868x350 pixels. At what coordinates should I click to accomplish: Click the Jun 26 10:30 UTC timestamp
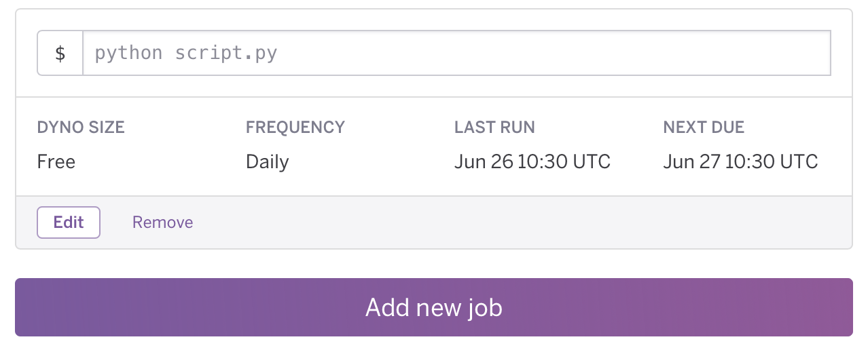532,161
